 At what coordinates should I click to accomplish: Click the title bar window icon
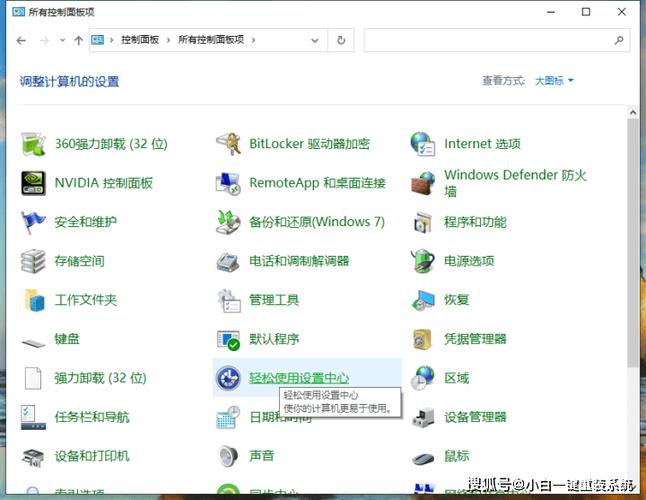[19, 12]
